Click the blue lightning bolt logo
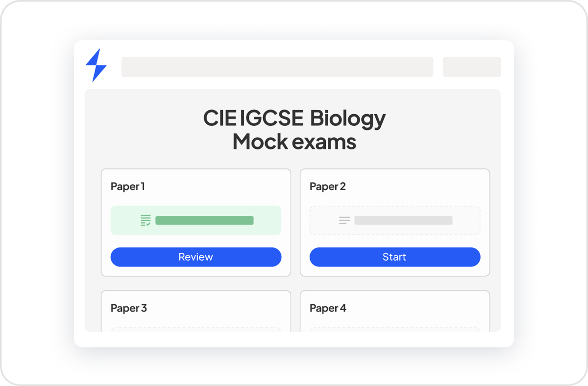The image size is (588, 386). [x=96, y=65]
